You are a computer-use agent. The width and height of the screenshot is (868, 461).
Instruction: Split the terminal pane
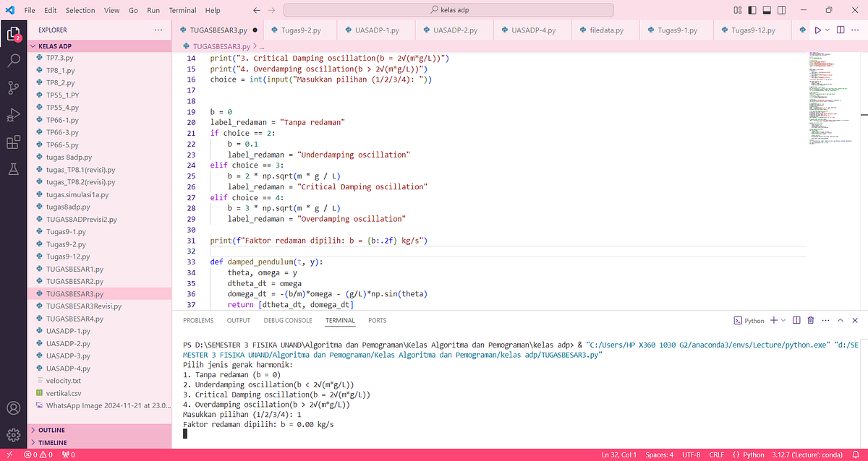click(x=796, y=320)
